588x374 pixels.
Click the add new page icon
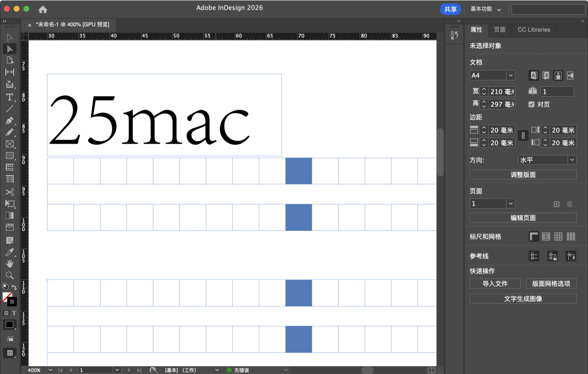click(x=556, y=204)
